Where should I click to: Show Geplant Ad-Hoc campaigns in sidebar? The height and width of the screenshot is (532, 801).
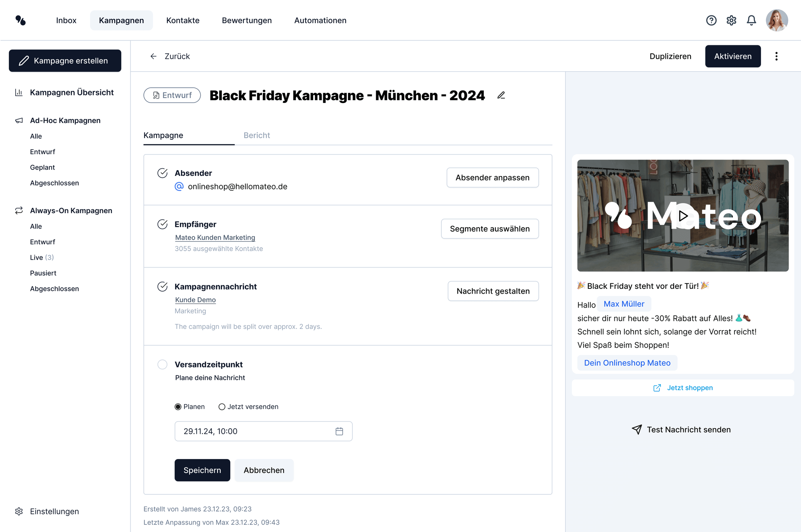pos(42,167)
